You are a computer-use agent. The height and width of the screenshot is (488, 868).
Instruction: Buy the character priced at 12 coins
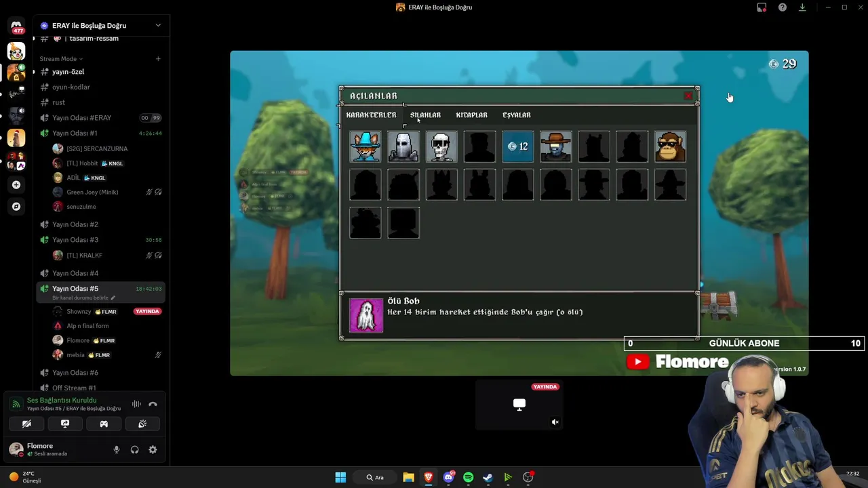coord(518,146)
